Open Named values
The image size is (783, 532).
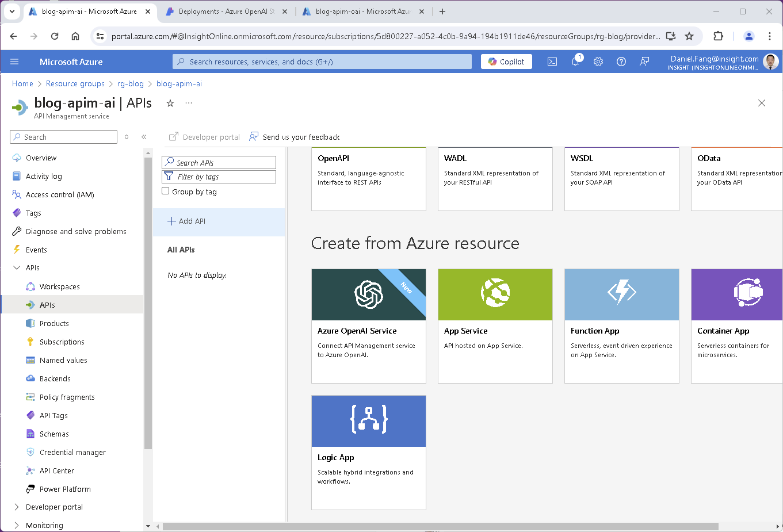pyautogui.click(x=63, y=360)
